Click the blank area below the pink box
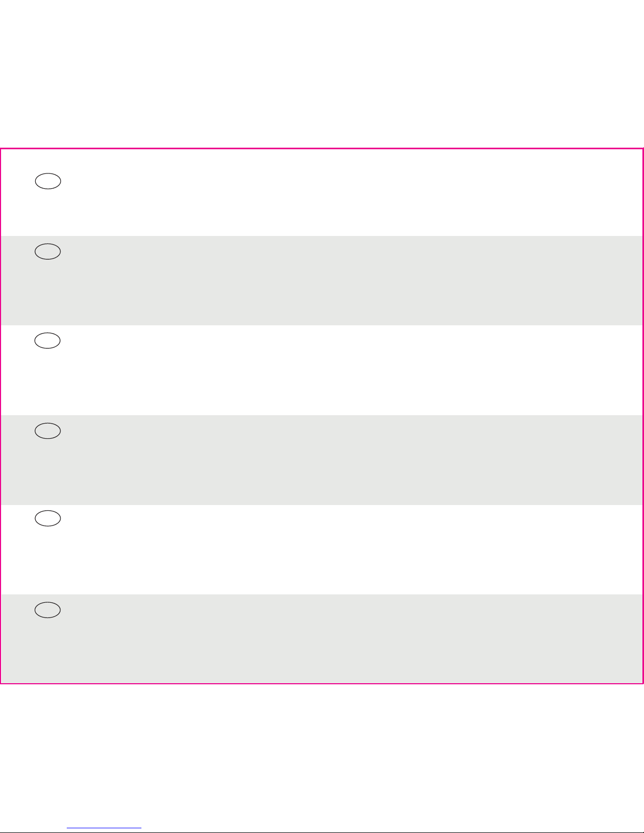 [x=322, y=755]
